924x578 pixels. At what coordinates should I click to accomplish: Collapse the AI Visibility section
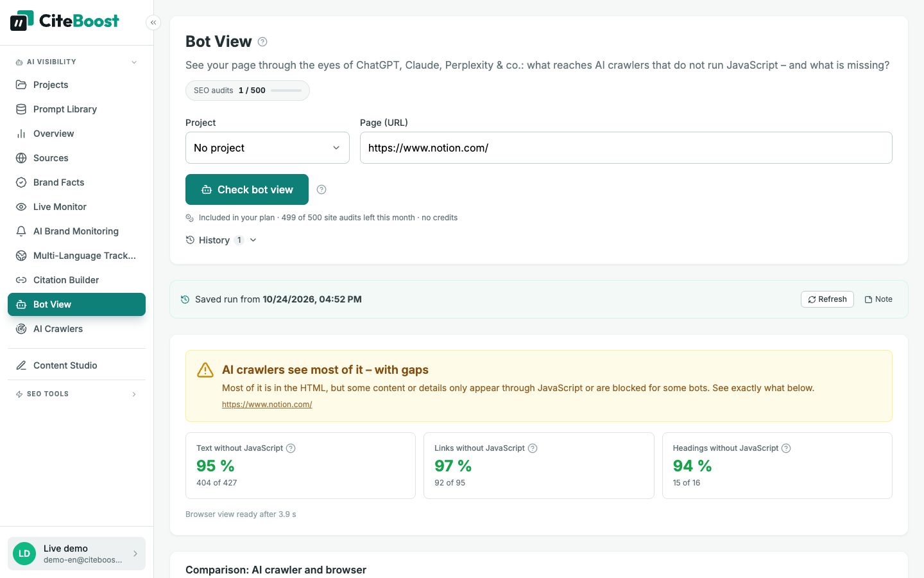point(76,62)
